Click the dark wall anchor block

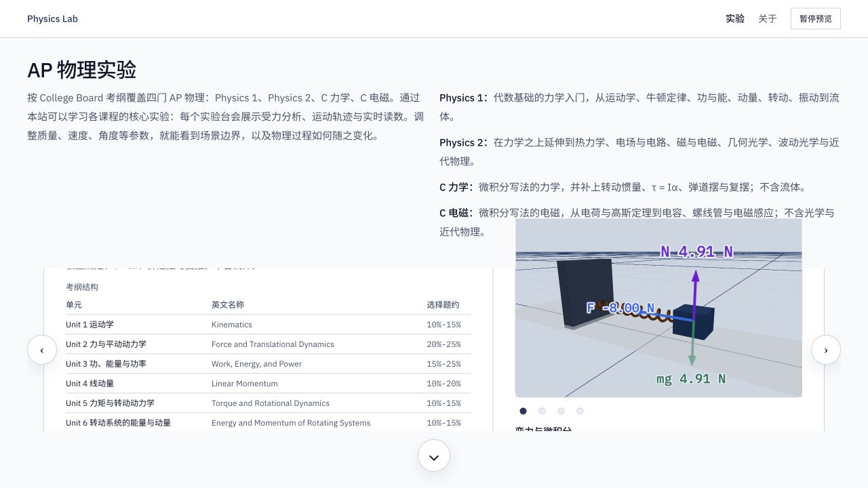coord(585,293)
